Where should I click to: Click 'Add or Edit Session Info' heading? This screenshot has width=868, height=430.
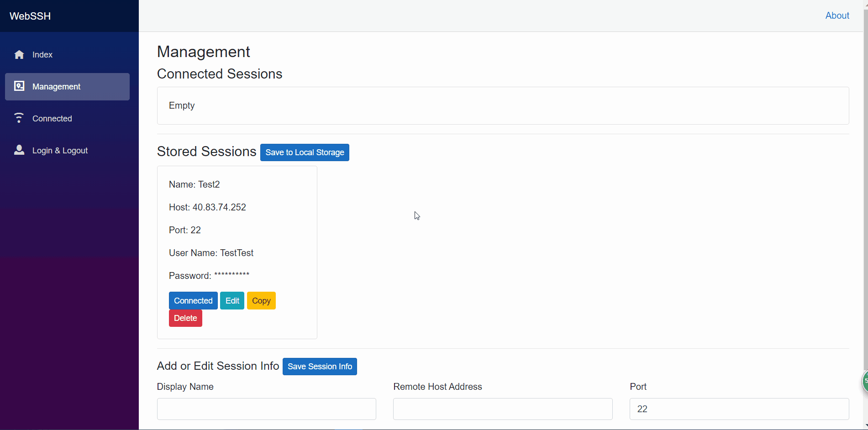(218, 366)
